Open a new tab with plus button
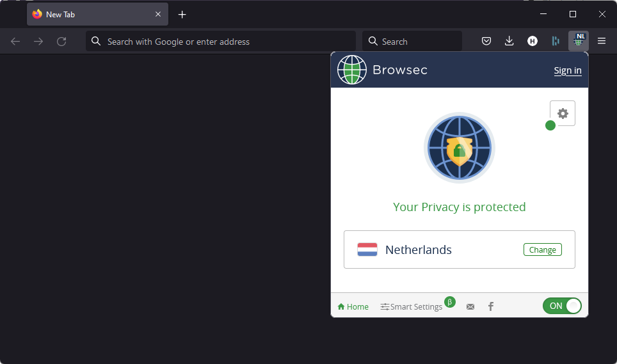Viewport: 617px width, 364px height. click(x=182, y=15)
